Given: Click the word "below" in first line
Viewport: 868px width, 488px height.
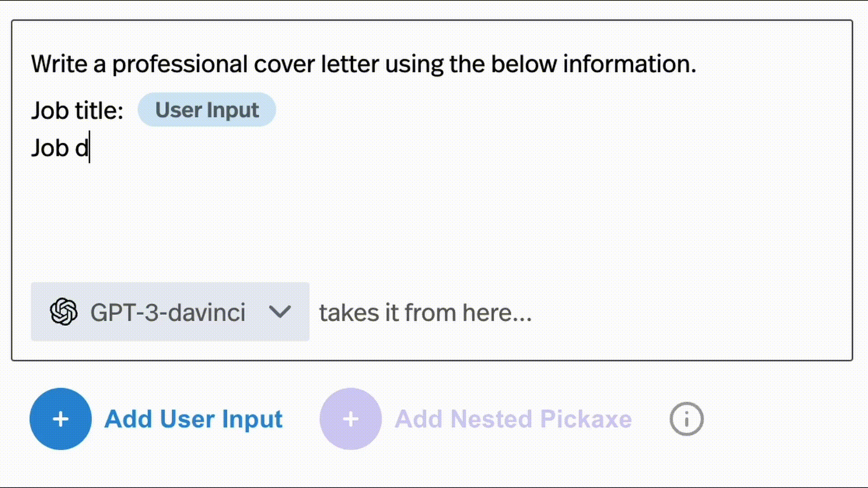Looking at the screenshot, I should [524, 64].
